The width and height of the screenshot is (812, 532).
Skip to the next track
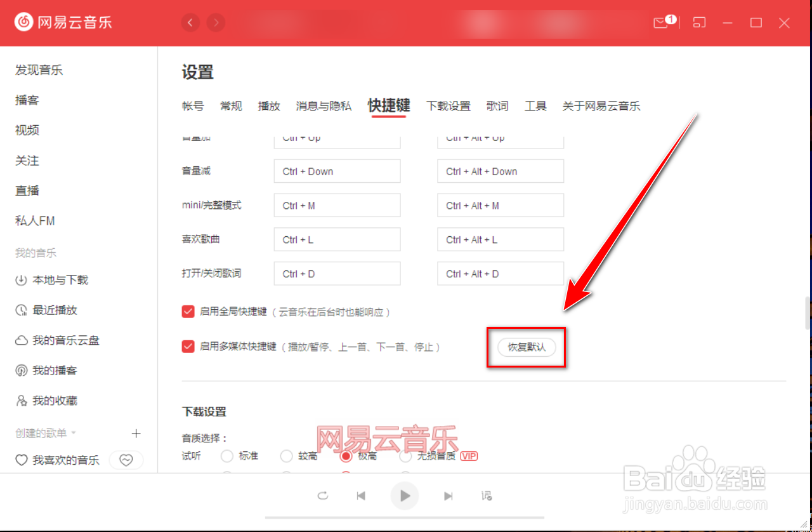(x=449, y=496)
